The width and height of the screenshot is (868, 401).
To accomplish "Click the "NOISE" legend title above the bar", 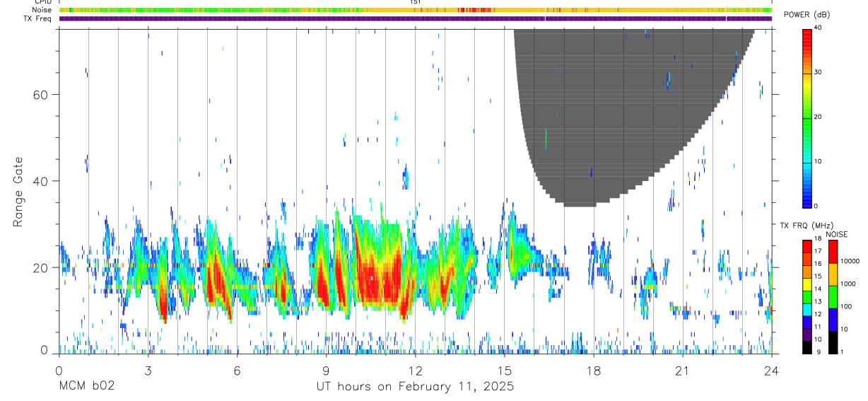I will 835,234.
